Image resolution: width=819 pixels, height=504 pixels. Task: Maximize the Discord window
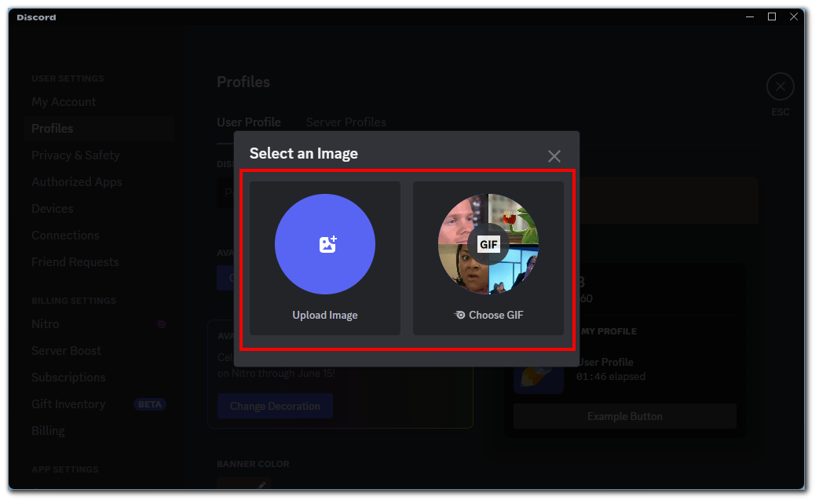pyautogui.click(x=772, y=16)
